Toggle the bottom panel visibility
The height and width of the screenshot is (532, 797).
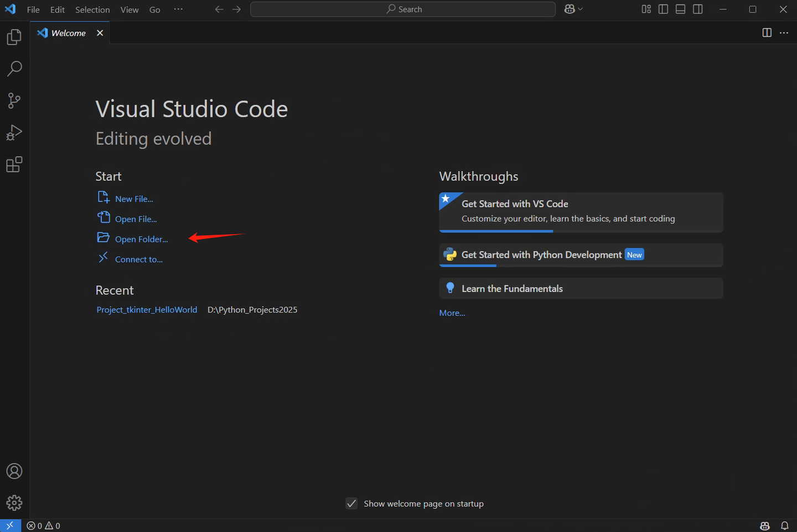pyautogui.click(x=680, y=9)
